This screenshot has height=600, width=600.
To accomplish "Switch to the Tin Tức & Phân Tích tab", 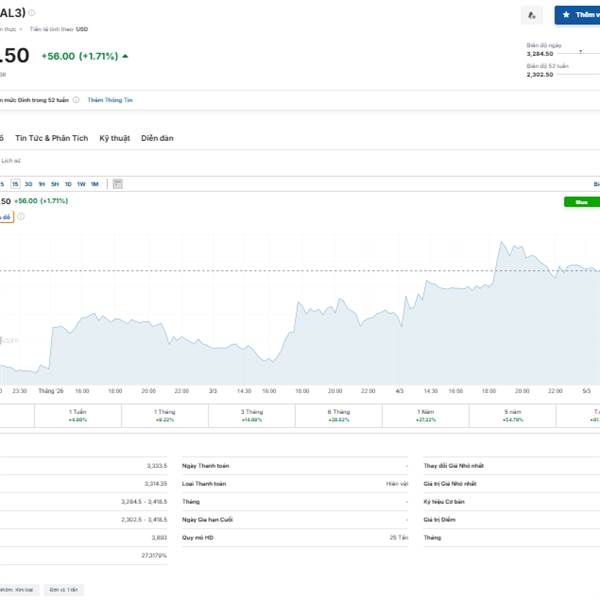I will (52, 138).
